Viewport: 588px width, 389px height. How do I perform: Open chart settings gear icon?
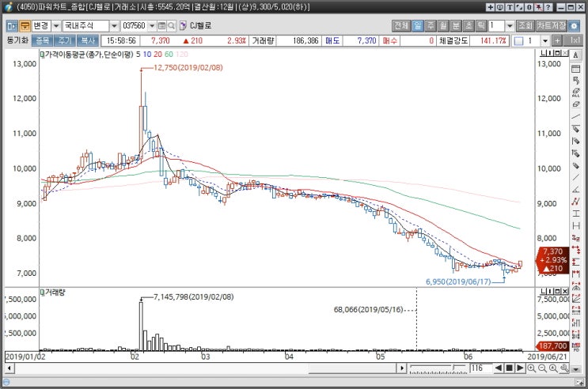tap(574, 25)
